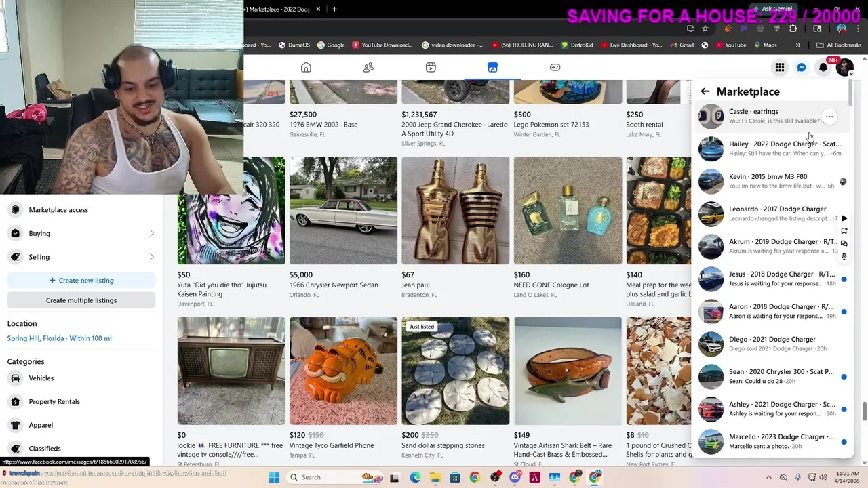
Task: Open DumaOS bookmark
Action: coord(294,45)
